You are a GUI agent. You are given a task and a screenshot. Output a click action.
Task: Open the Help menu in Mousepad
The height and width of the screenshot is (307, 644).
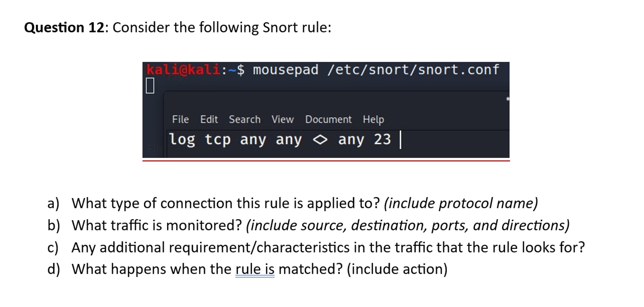pyautogui.click(x=373, y=119)
